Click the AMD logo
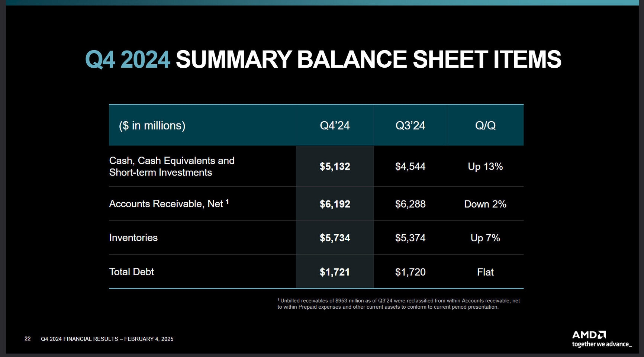The height and width of the screenshot is (357, 644). point(589,335)
